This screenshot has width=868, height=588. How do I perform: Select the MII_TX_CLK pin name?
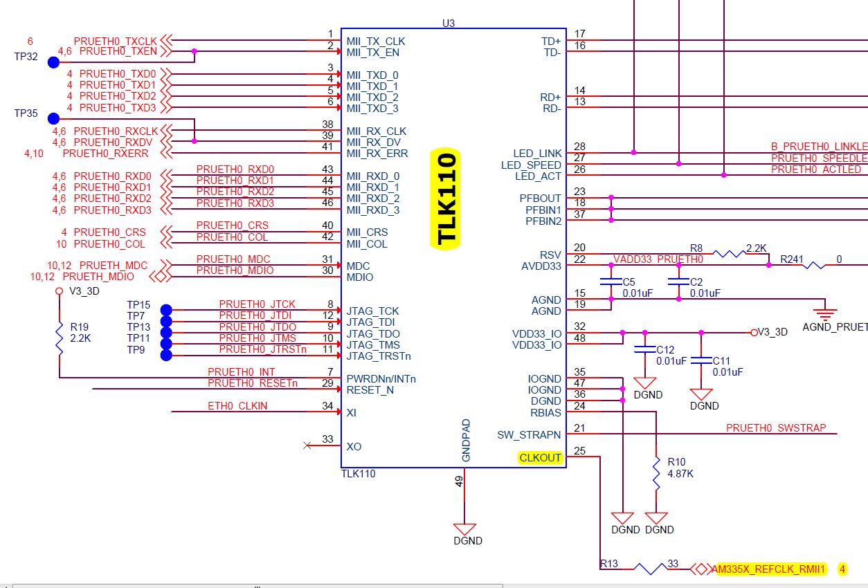376,42
